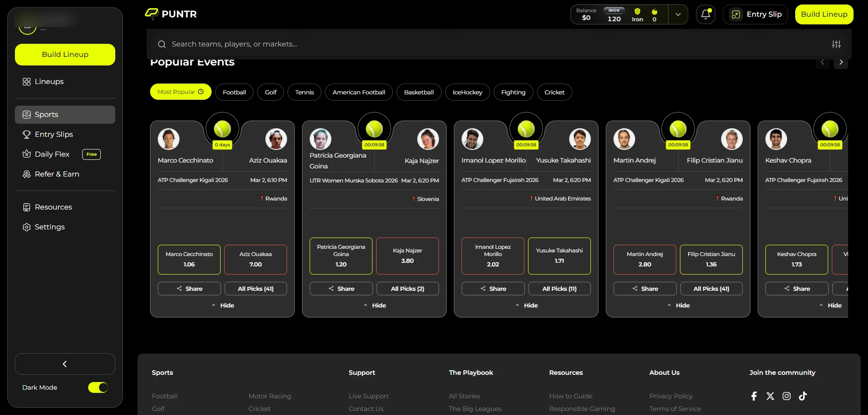Click the Facebook community icon
This screenshot has height=415, width=868.
point(754,396)
